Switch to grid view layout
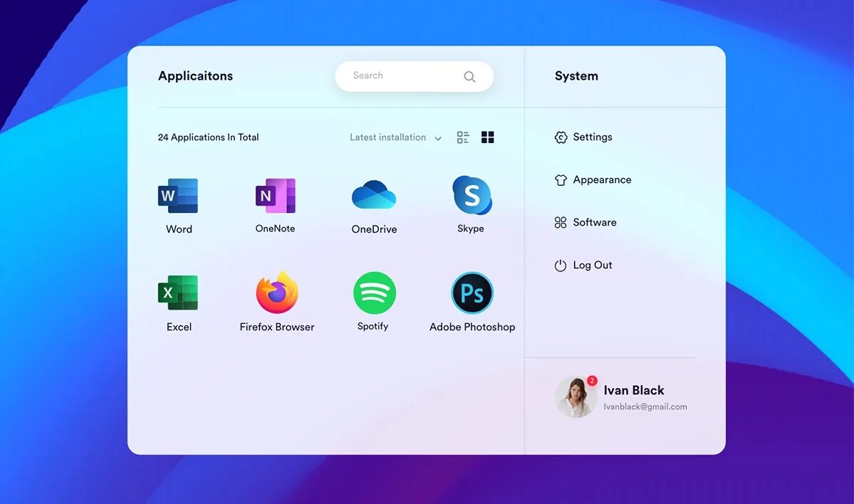The image size is (854, 504). pyautogui.click(x=487, y=137)
